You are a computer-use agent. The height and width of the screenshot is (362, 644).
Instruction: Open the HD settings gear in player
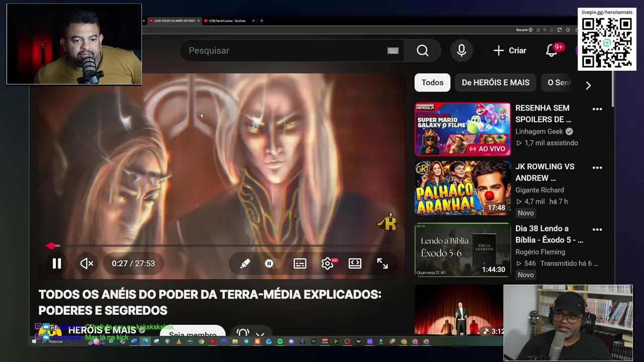[x=328, y=263]
